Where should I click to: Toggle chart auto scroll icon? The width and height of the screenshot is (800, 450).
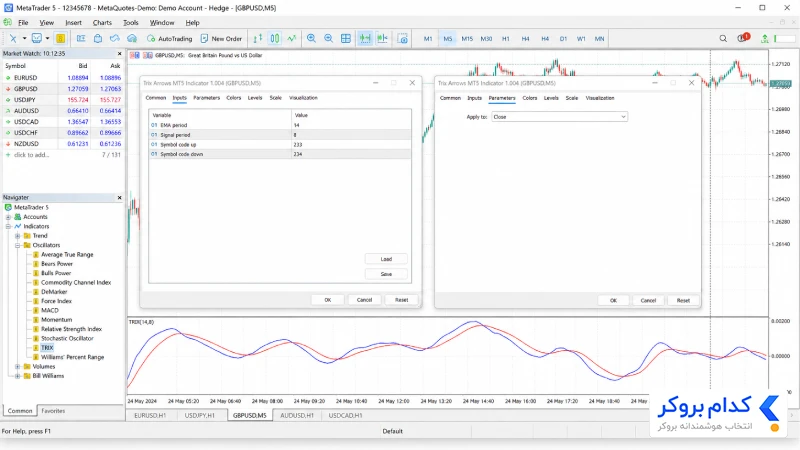point(365,39)
